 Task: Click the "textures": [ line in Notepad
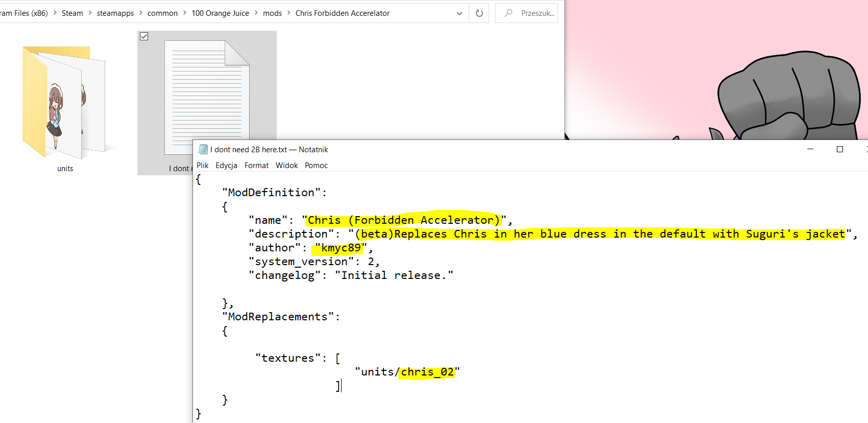298,358
